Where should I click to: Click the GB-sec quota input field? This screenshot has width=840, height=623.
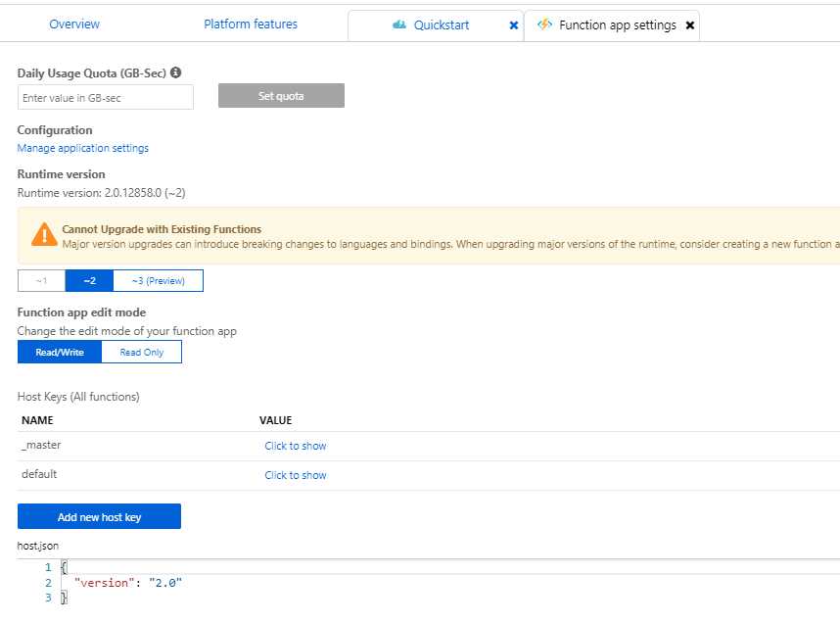(x=105, y=96)
